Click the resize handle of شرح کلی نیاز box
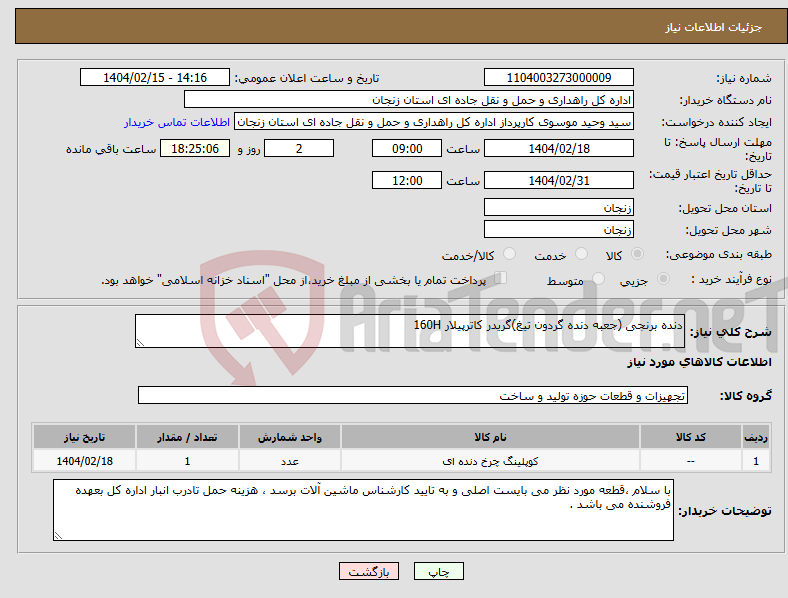This screenshot has width=788, height=598. point(140,343)
